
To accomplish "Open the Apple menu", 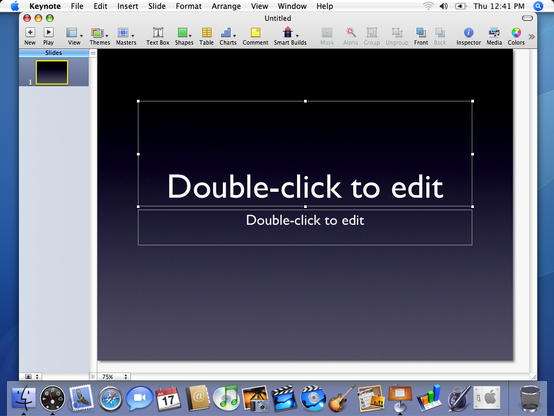I will (15, 6).
